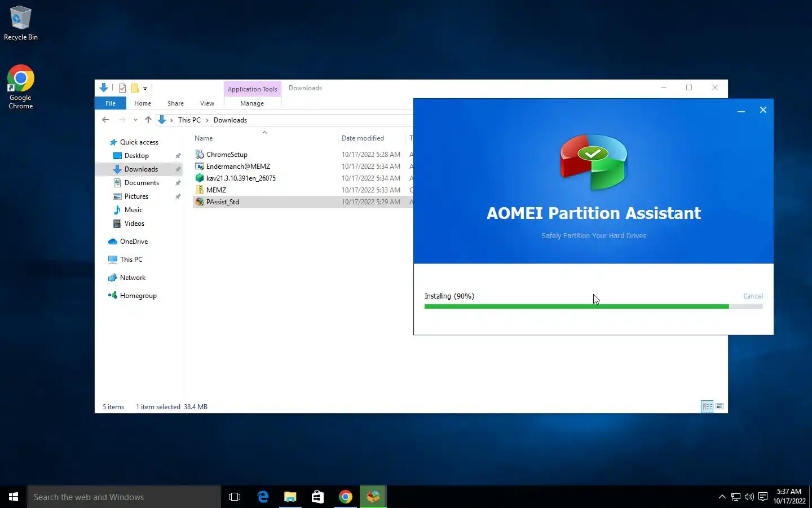Click the ChromeSetup date 10/17/2022 5:28 AM
Image resolution: width=812 pixels, height=508 pixels.
click(370, 154)
